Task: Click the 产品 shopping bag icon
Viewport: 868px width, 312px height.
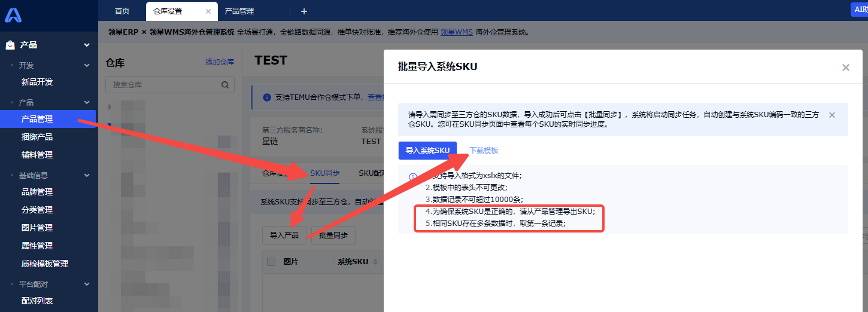Action: click(x=10, y=45)
